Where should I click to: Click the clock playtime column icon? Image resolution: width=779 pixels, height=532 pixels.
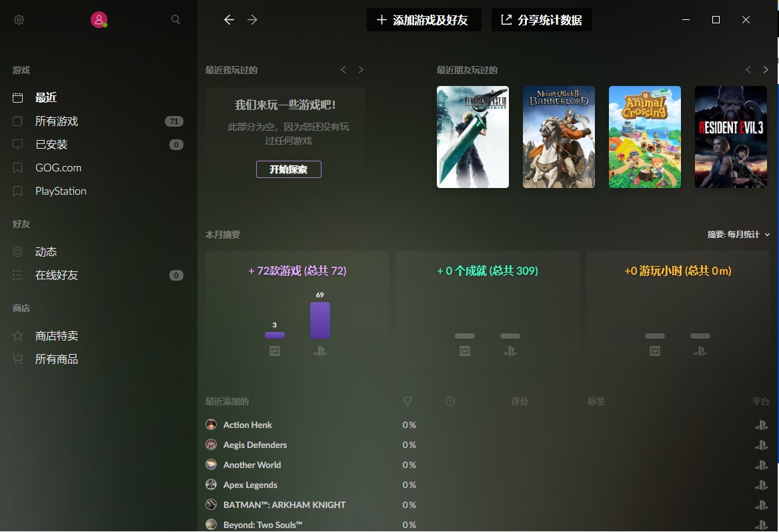[x=450, y=401]
